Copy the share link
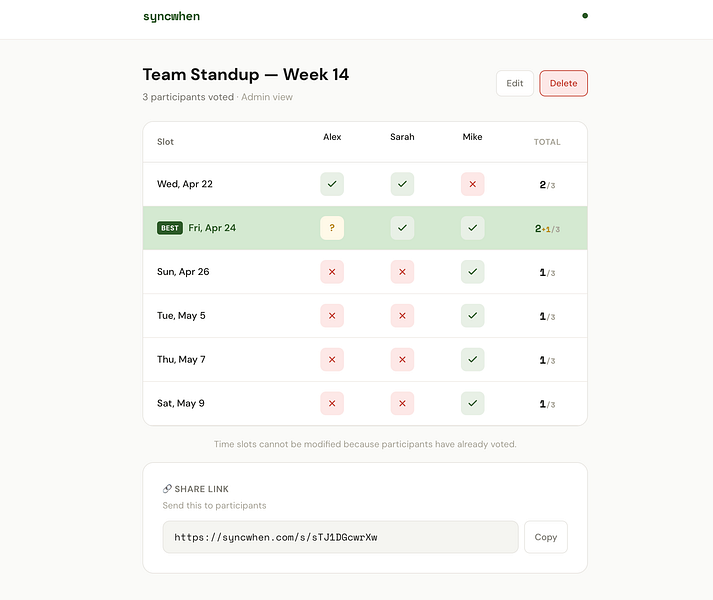This screenshot has height=600, width=713. point(546,537)
